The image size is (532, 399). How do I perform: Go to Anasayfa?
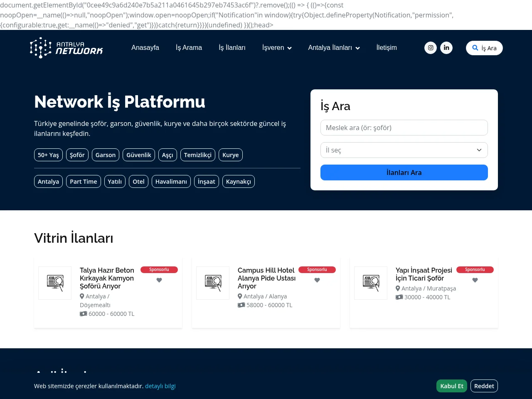tap(145, 48)
